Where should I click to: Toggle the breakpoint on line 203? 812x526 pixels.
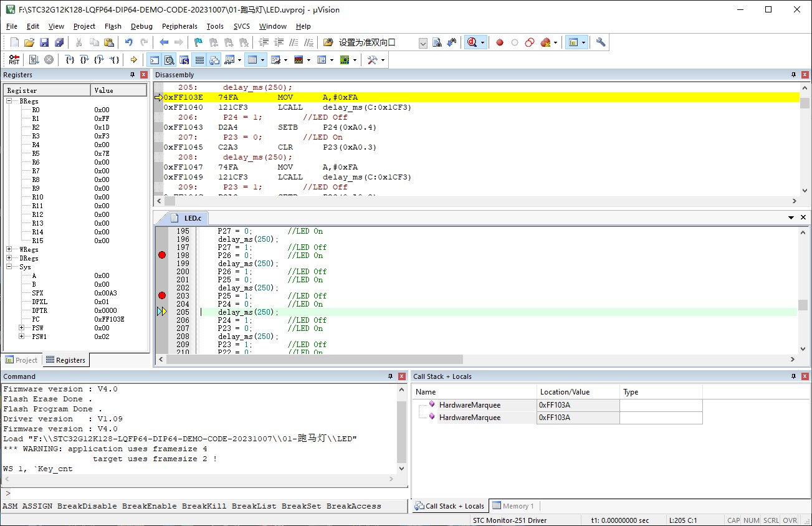162,295
